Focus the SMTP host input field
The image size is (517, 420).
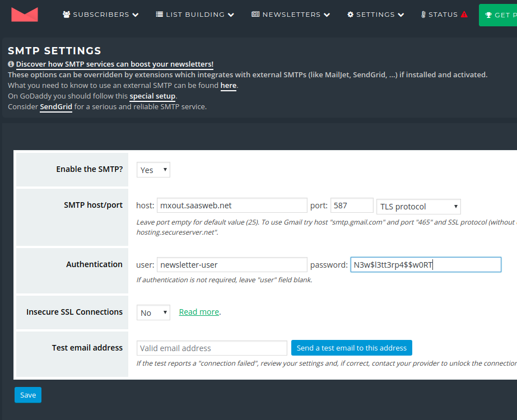tap(232, 206)
